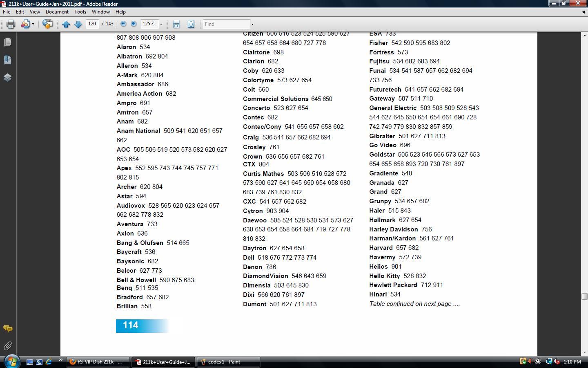Click the scrollbar up arrow at top

(585, 35)
